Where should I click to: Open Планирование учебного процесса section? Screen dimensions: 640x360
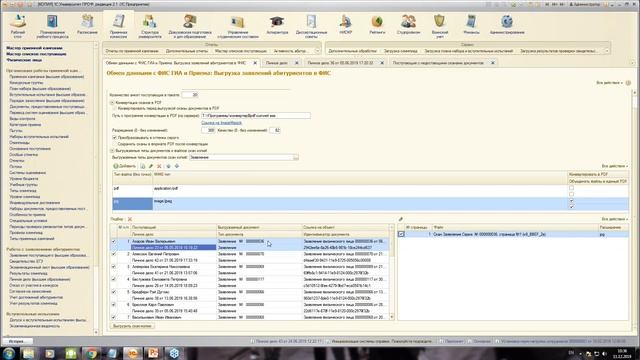[x=52, y=26]
